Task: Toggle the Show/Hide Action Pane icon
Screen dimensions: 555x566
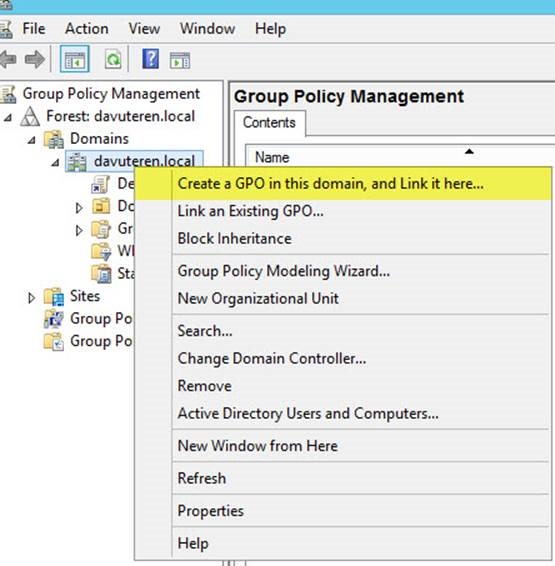Action: coord(180,60)
